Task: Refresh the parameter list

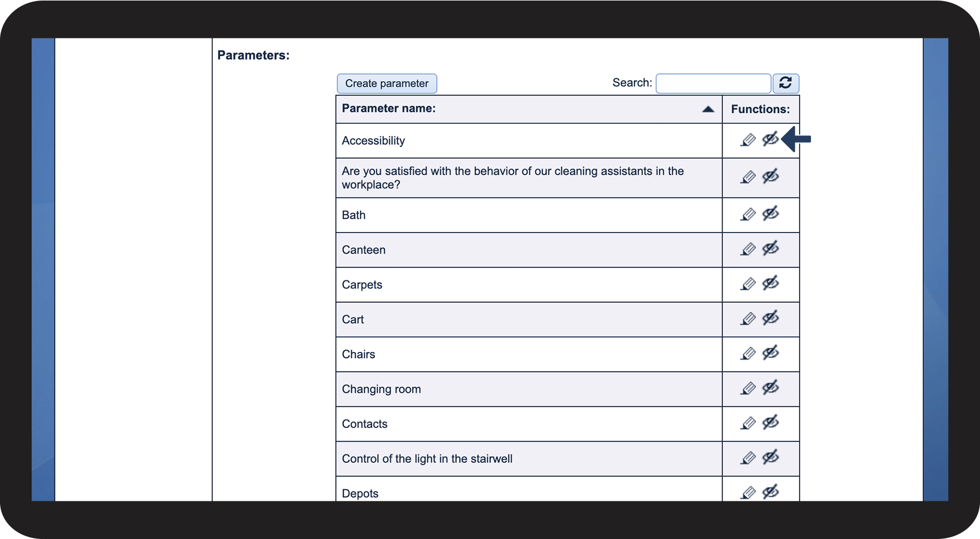Action: (x=785, y=83)
